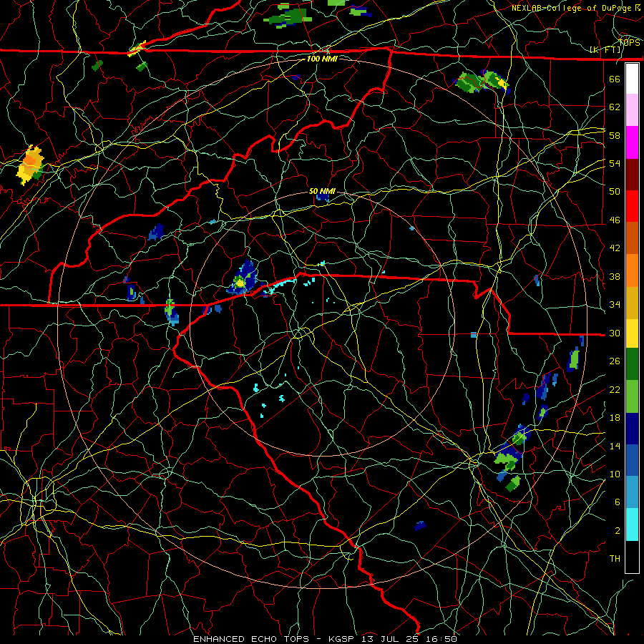Click the light blue legend swatch
The width and height of the screenshot is (644, 644).
[x=632, y=492]
